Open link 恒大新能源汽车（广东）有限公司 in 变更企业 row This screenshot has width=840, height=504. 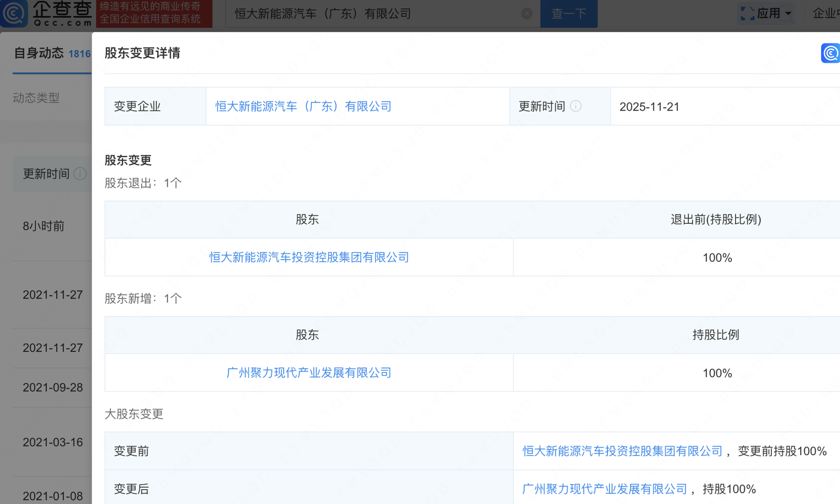[303, 107]
